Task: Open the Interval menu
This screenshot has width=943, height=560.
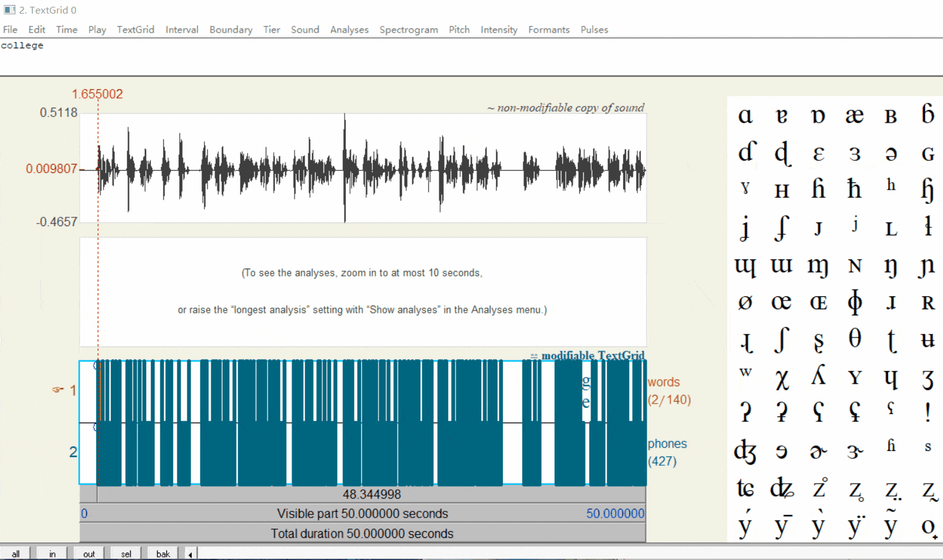Action: pos(182,30)
